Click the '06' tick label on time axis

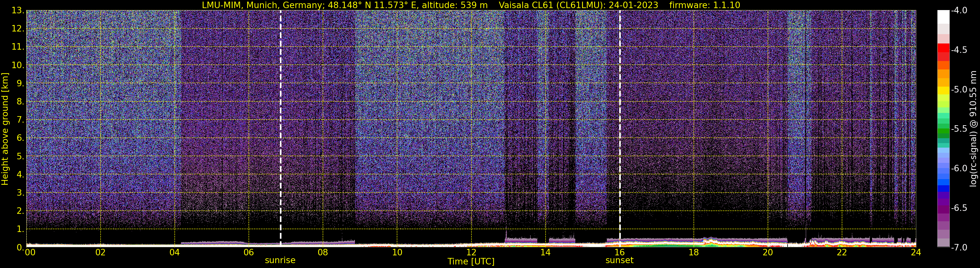[x=248, y=253]
